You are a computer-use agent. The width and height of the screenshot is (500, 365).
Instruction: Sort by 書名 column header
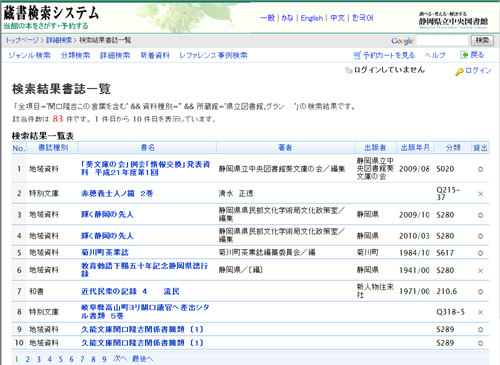148,148
